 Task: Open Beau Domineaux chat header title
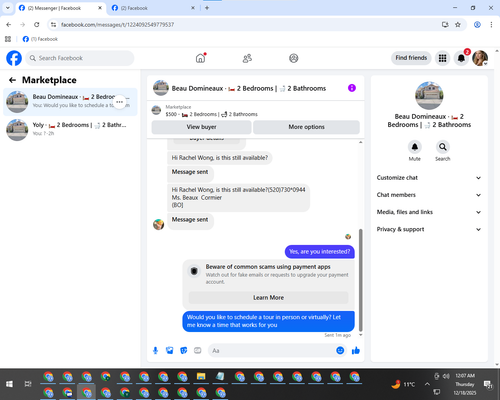coord(249,88)
